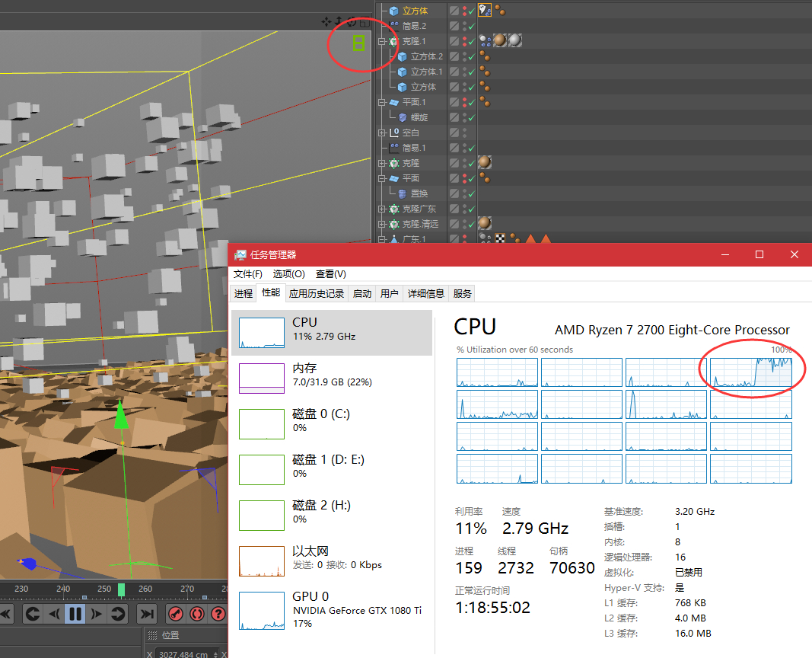
Task: Click the red record keyframe key icon
Action: (175, 614)
